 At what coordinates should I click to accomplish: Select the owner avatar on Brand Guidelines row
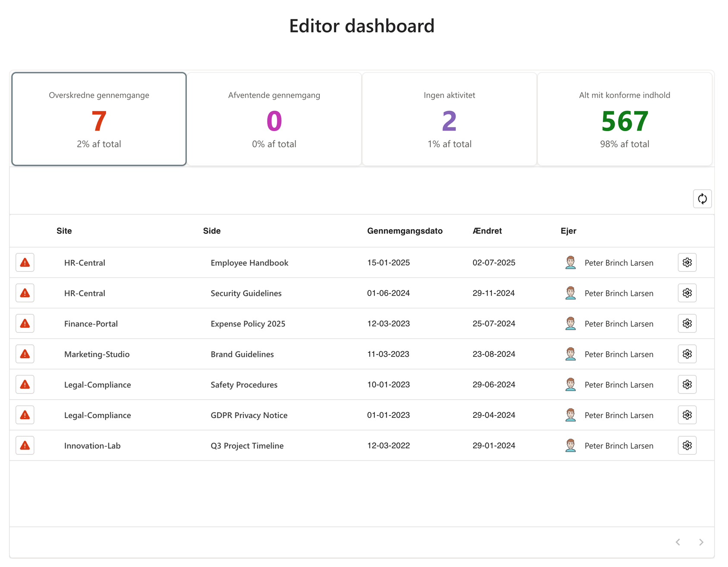(x=570, y=354)
